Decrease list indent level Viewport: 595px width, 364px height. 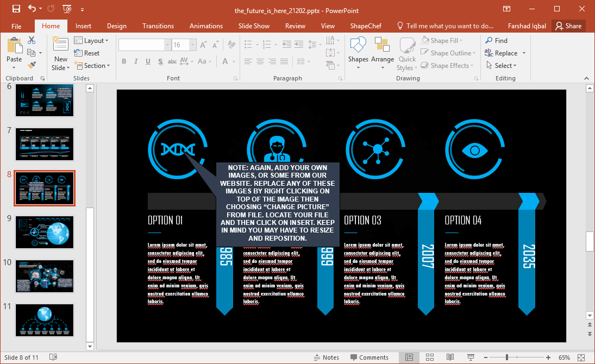tap(286, 45)
